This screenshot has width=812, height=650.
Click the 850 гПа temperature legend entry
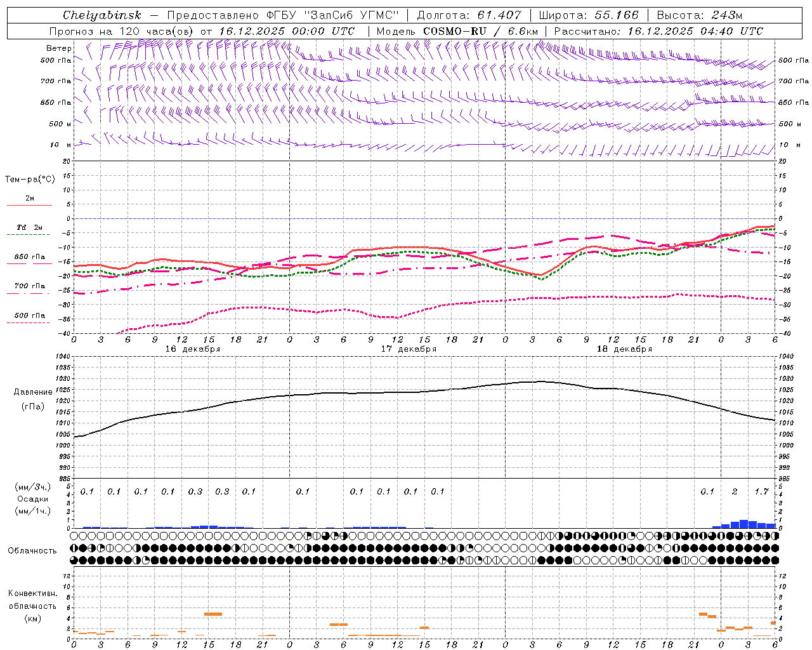29,257
